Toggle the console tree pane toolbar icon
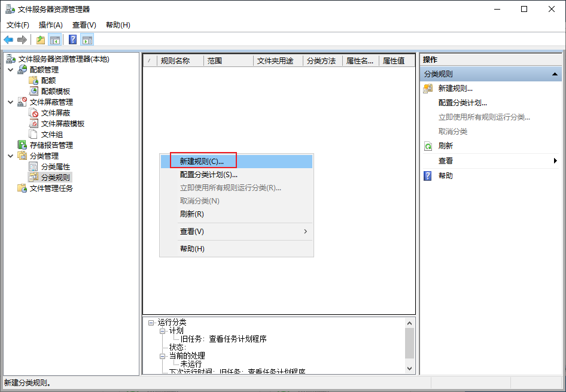 [x=55, y=39]
